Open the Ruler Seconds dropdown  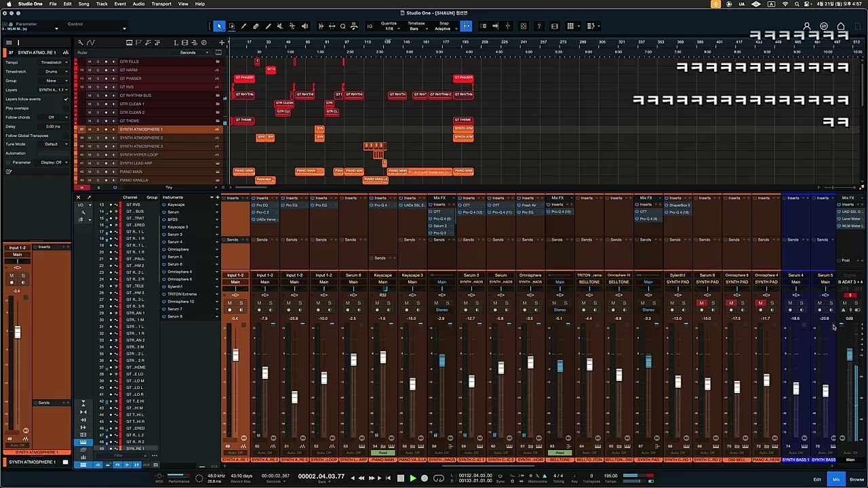click(x=192, y=52)
